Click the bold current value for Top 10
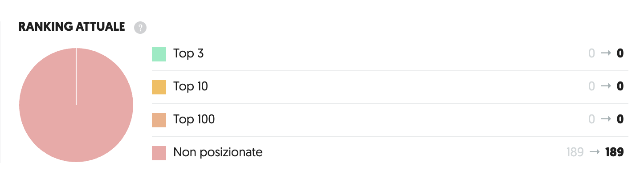The image size is (644, 179). click(620, 87)
